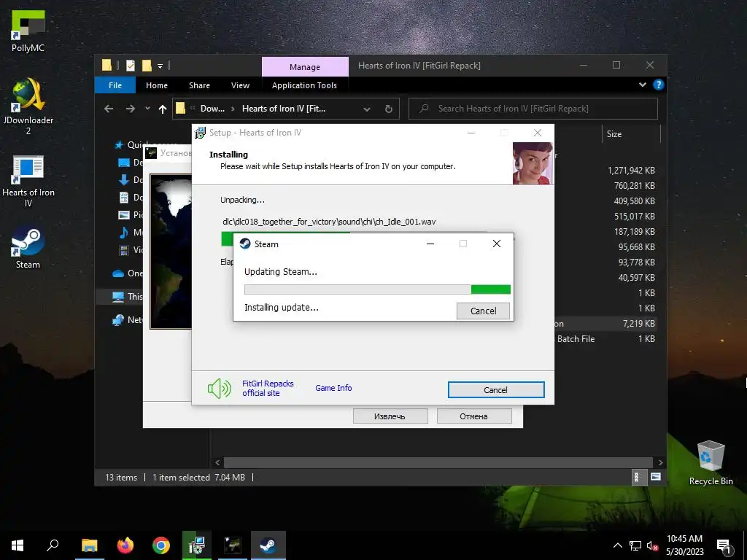The width and height of the screenshot is (747, 560).
Task: Click the Отмена button
Action: 474,416
